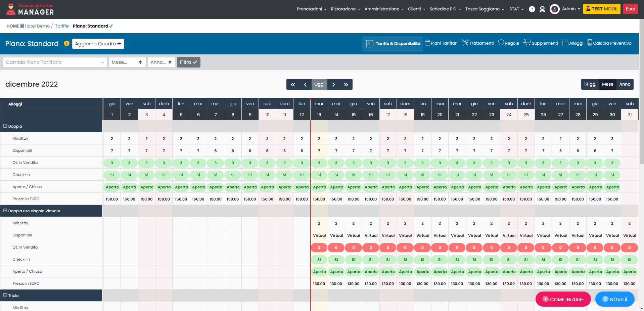Switch calendar to Anno view
Screen dimensions: 644x311
pos(625,84)
